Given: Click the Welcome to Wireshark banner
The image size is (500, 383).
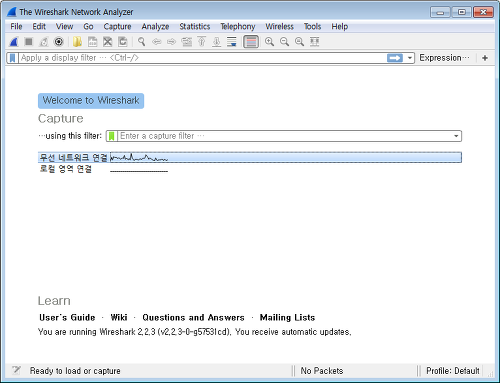Looking at the screenshot, I should (x=91, y=101).
